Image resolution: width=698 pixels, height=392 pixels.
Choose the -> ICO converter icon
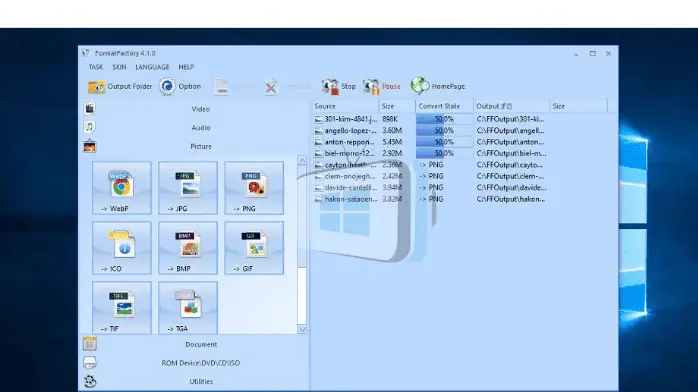(x=122, y=248)
